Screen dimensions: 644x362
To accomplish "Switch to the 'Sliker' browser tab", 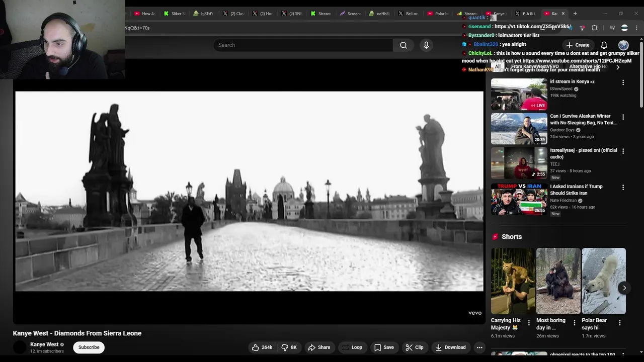I will (175, 14).
